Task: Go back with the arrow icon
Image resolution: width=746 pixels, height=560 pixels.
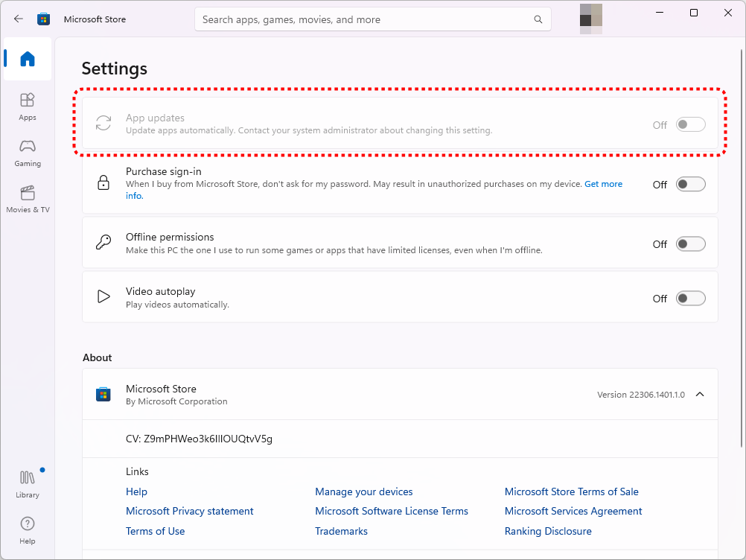Action: [19, 19]
